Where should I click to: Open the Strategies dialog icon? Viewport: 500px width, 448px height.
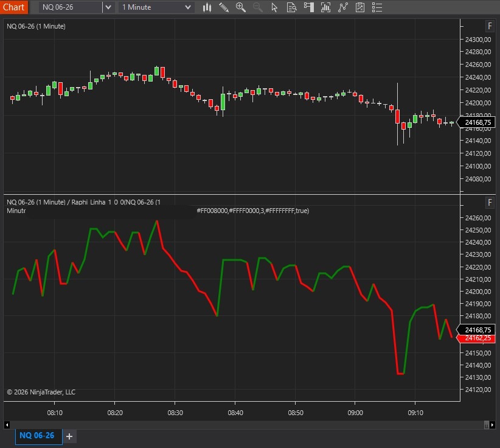coord(360,7)
